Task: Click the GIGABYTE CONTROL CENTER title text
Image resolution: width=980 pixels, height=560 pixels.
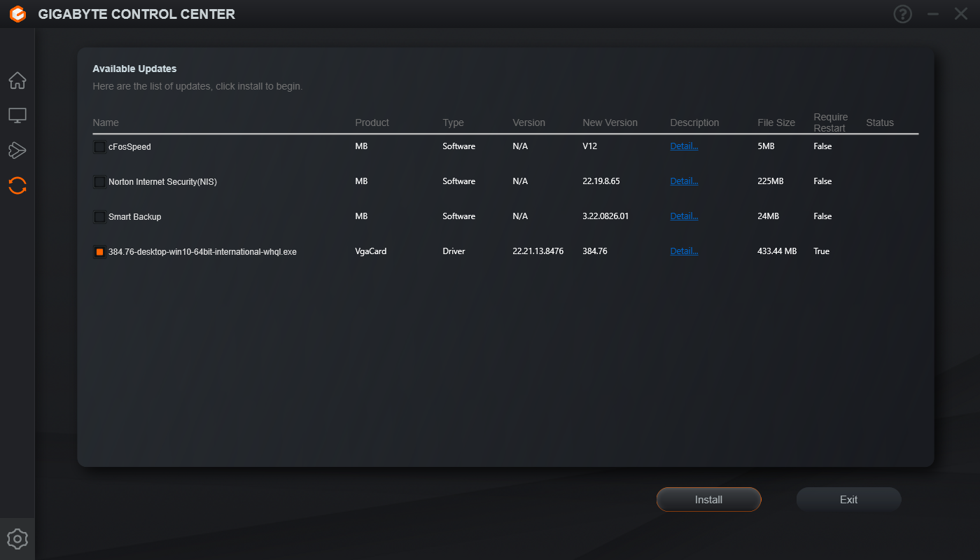Action: (136, 14)
